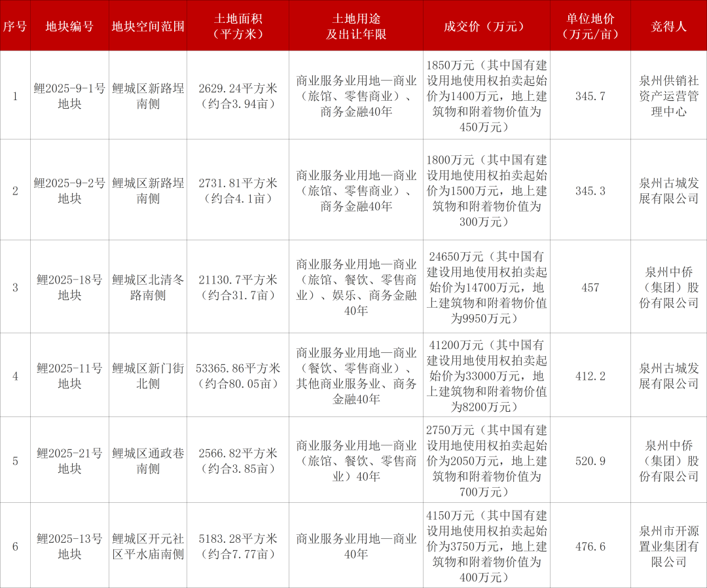
Task: Click winner 泉州市开源置业集团有限公司
Action: tap(668, 545)
